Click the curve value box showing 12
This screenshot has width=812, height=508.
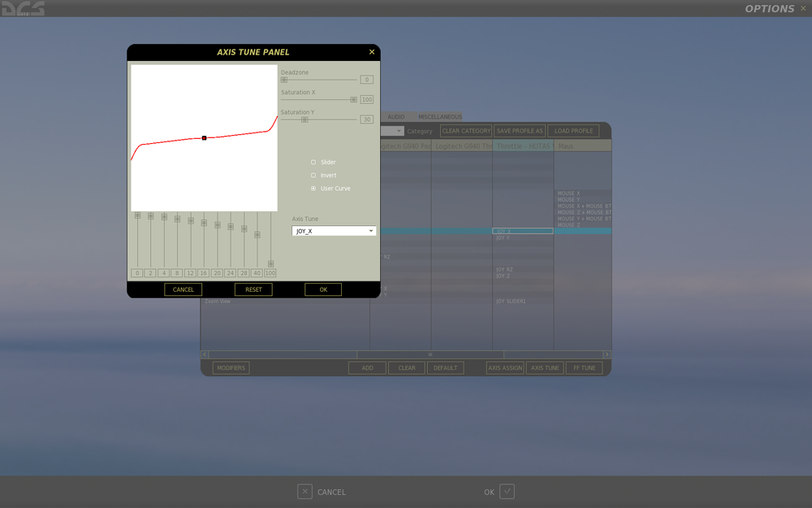[x=191, y=273]
